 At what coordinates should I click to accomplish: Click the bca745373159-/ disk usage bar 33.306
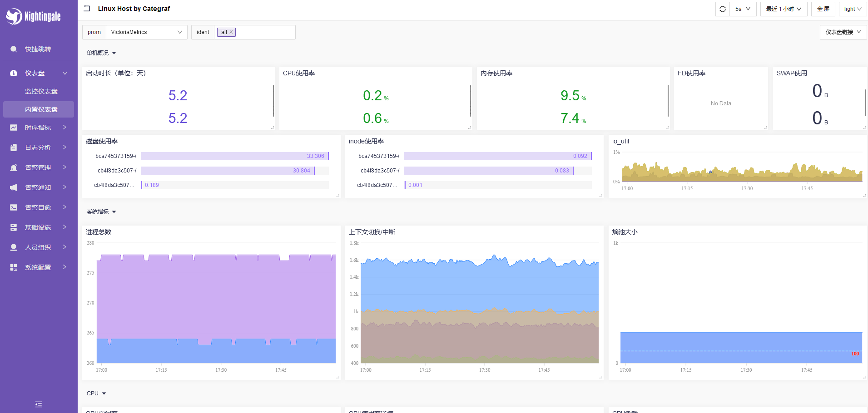pyautogui.click(x=234, y=156)
